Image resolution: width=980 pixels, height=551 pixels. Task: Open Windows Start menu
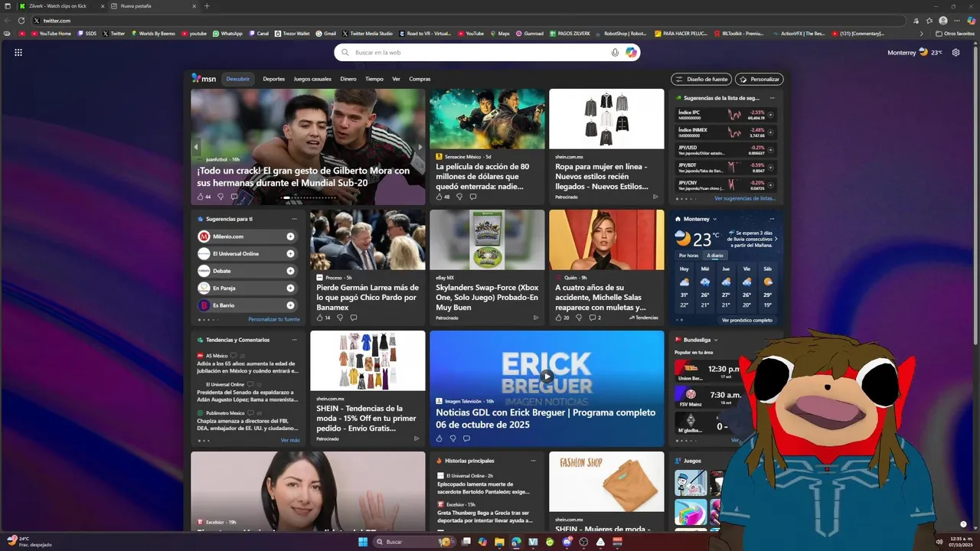pyautogui.click(x=363, y=542)
